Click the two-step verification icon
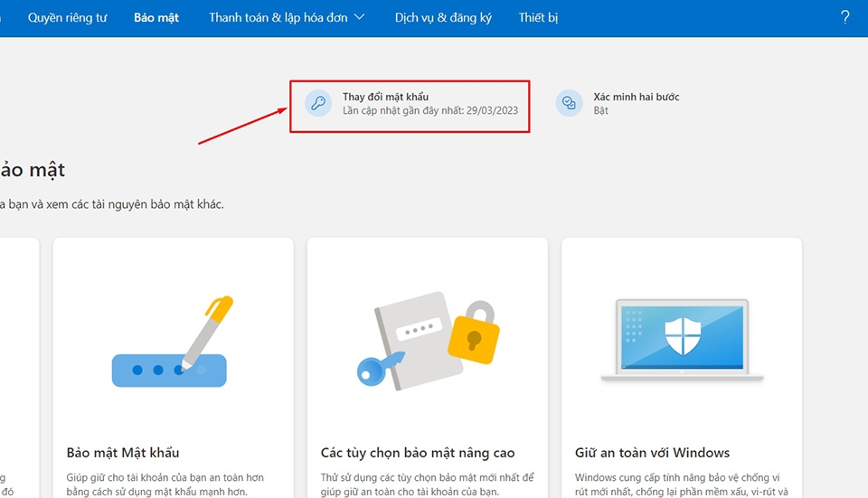This screenshot has height=498, width=868. pyautogui.click(x=569, y=103)
